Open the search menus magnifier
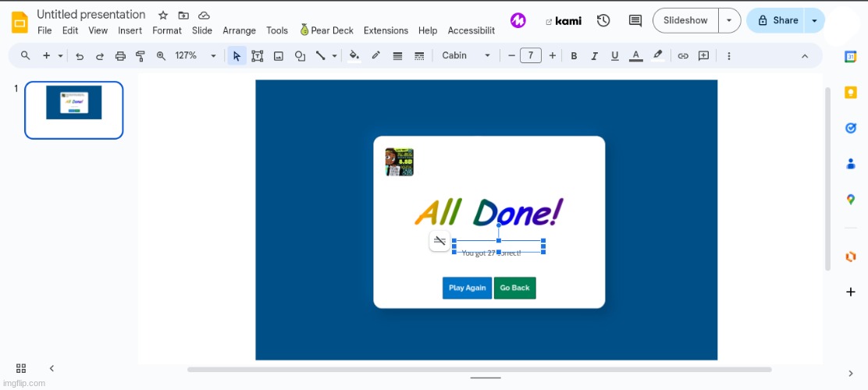The image size is (868, 390). pos(26,55)
